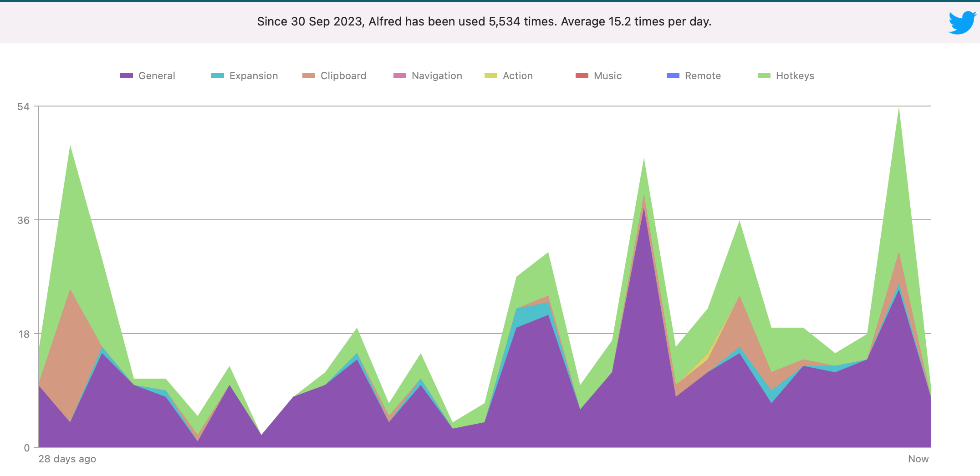Toggle the Hotkeys legend series

(x=786, y=76)
